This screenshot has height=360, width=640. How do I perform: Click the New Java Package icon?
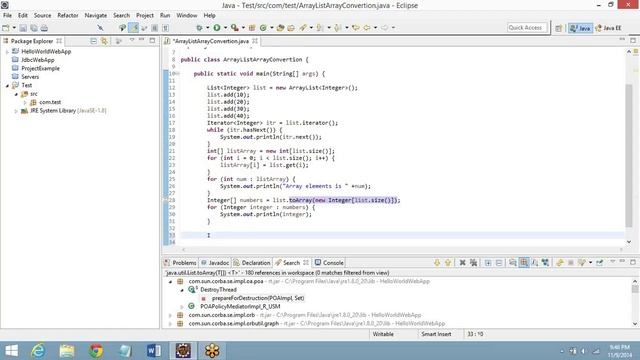point(252,28)
